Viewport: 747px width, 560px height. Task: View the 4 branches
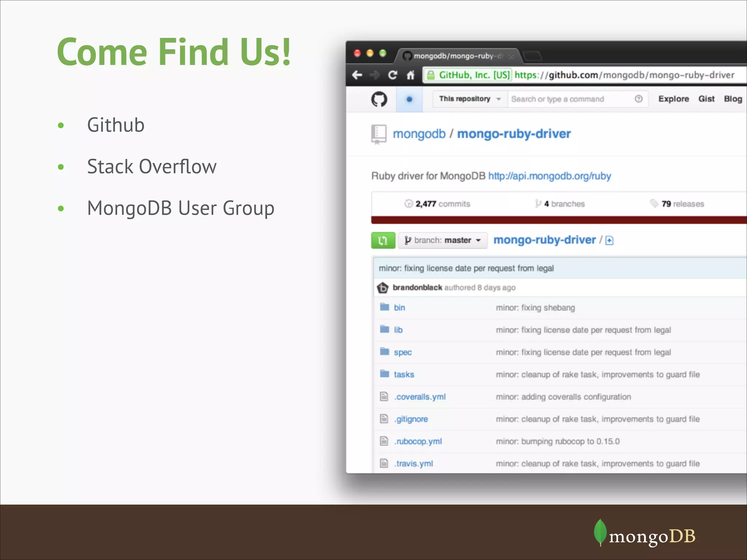560,204
